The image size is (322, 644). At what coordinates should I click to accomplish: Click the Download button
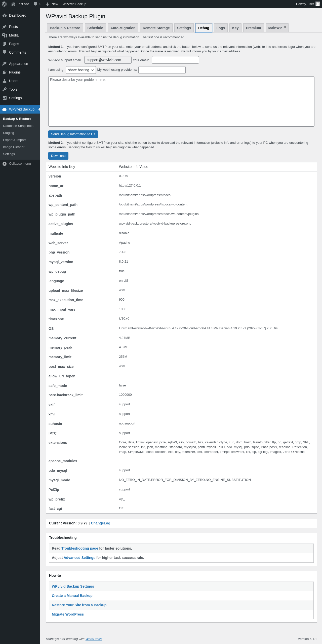point(58,156)
